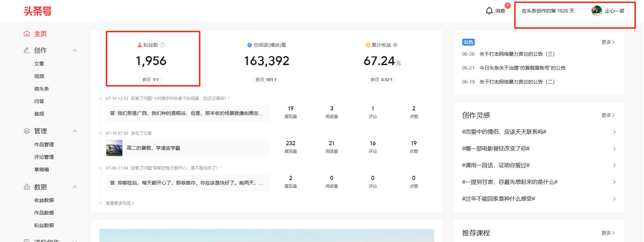This screenshot has height=242, width=644.
Task: Select 作品管理 in the sidebar
Action: 44,145
